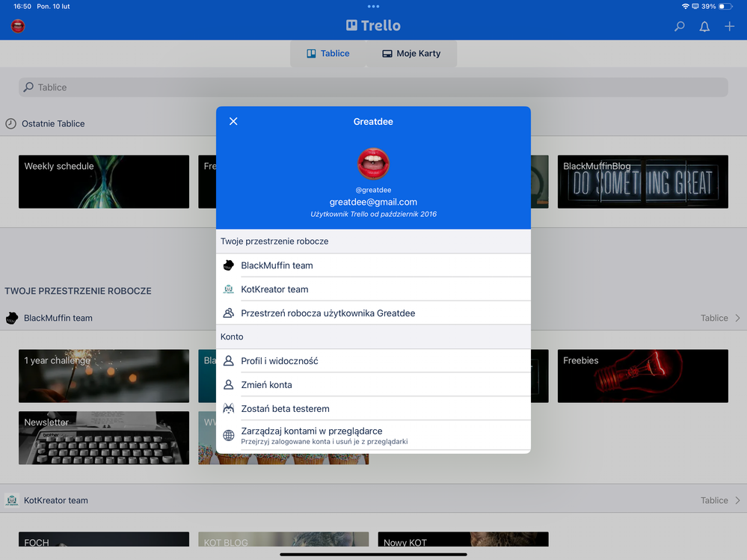
Task: Tap the @greatdee username
Action: tap(374, 190)
